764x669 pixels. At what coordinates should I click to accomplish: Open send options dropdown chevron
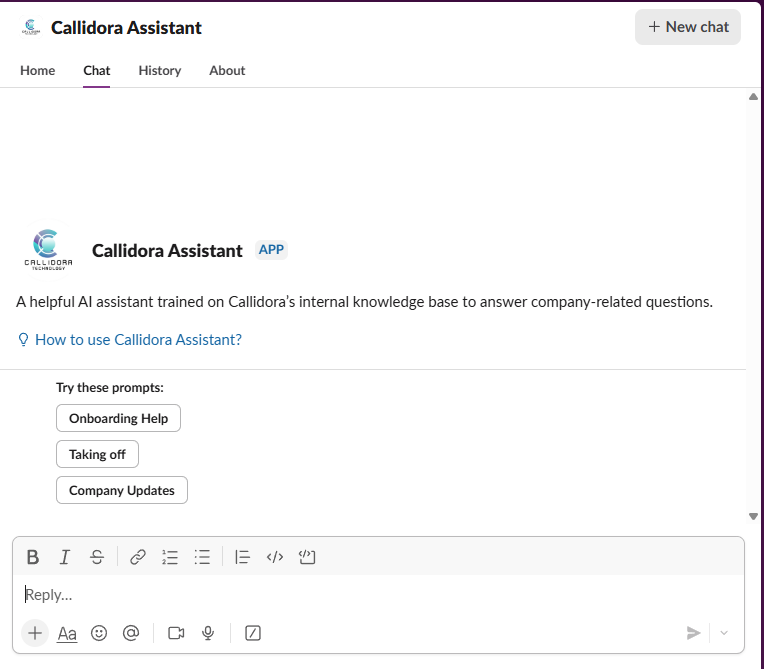tap(724, 633)
